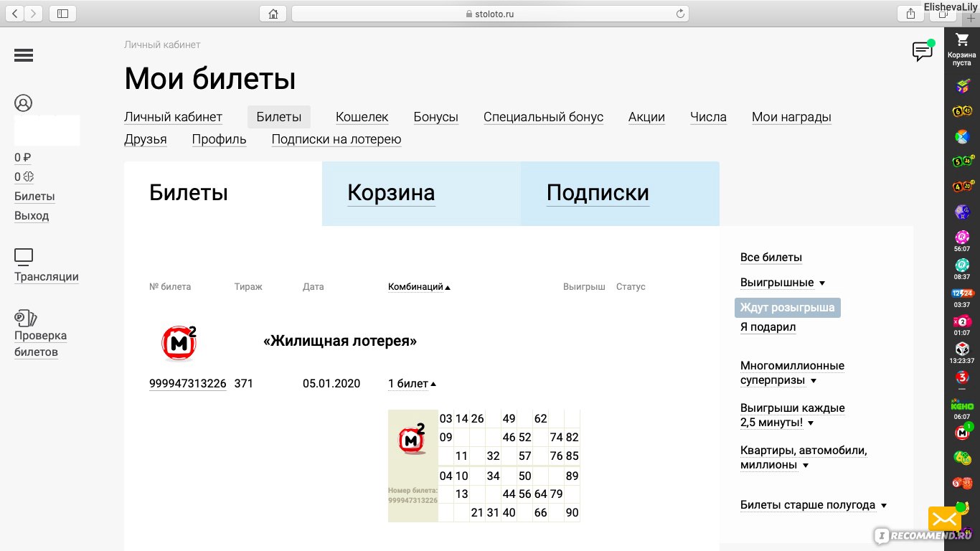The height and width of the screenshot is (551, 980).
Task: Expand Многомиллионные суперпризы filter
Action: (x=792, y=373)
